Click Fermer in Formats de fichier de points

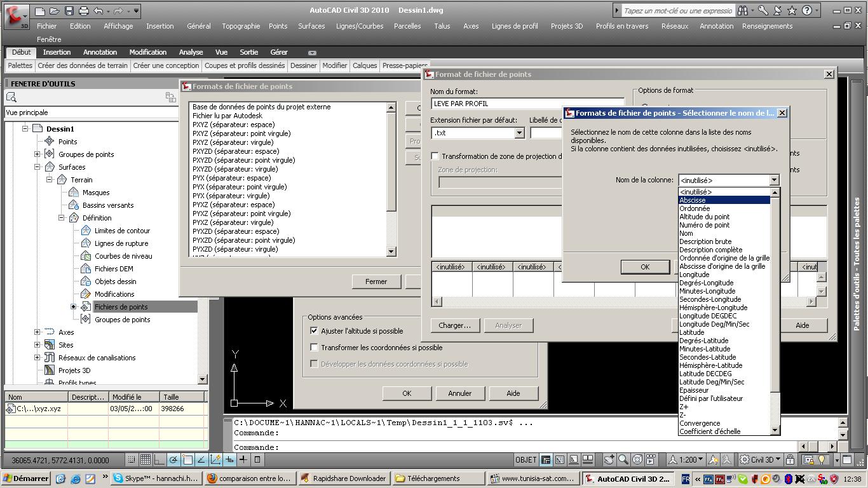[x=376, y=281]
